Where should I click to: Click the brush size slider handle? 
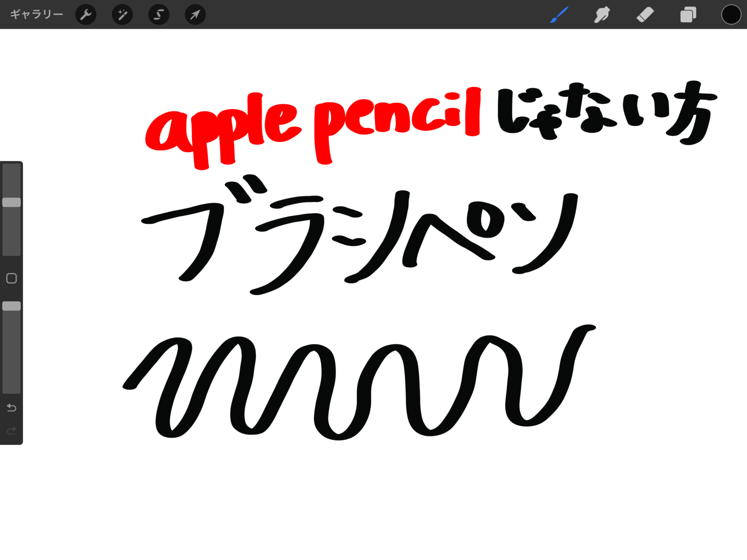12,202
